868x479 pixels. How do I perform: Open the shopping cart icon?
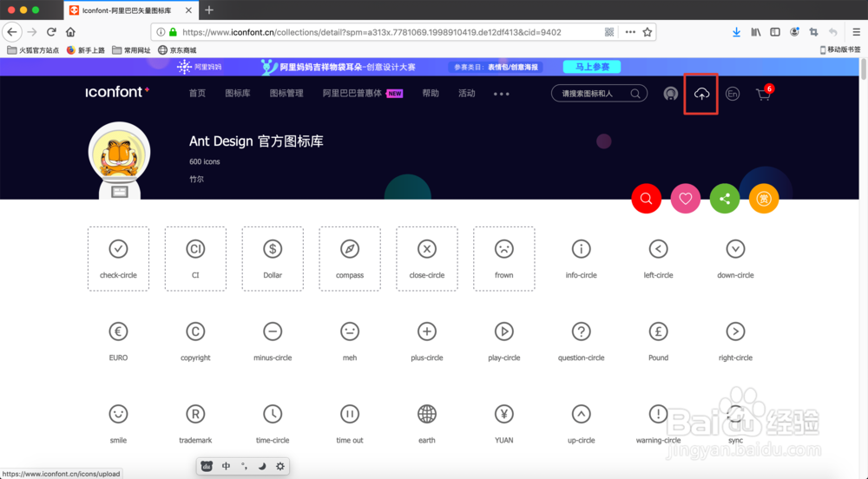763,94
